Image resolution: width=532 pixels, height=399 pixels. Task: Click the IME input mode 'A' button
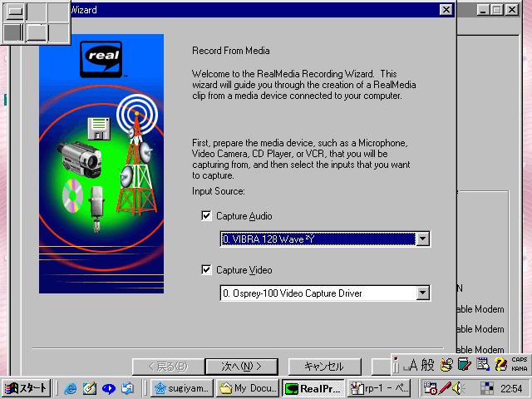tap(412, 365)
